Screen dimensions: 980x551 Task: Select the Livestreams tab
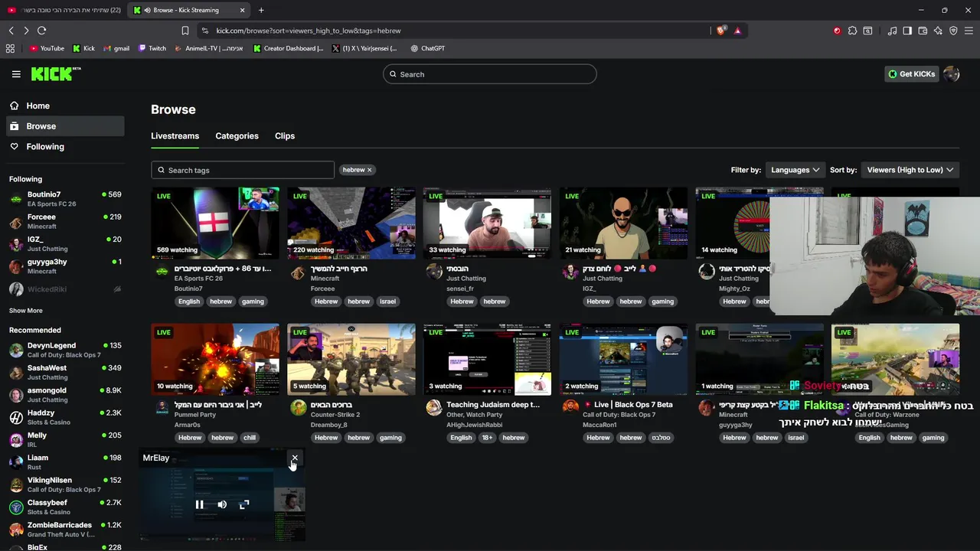[x=175, y=135]
